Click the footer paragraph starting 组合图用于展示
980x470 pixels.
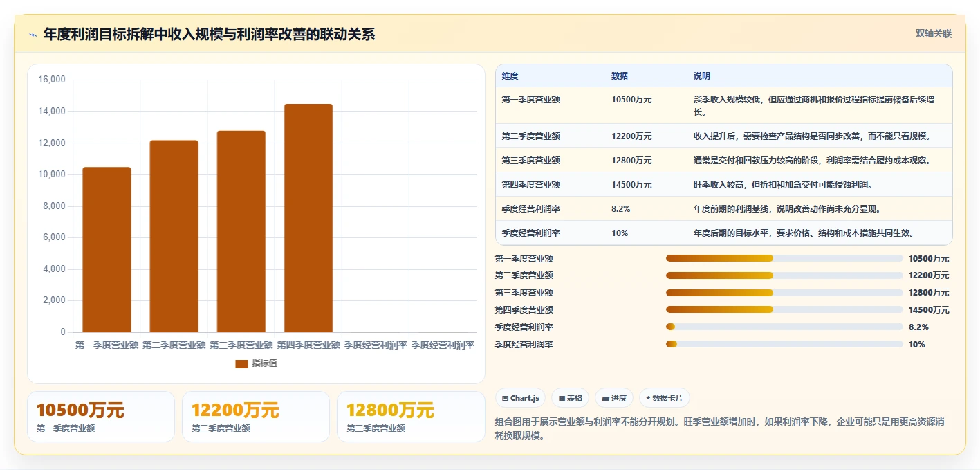pos(720,428)
